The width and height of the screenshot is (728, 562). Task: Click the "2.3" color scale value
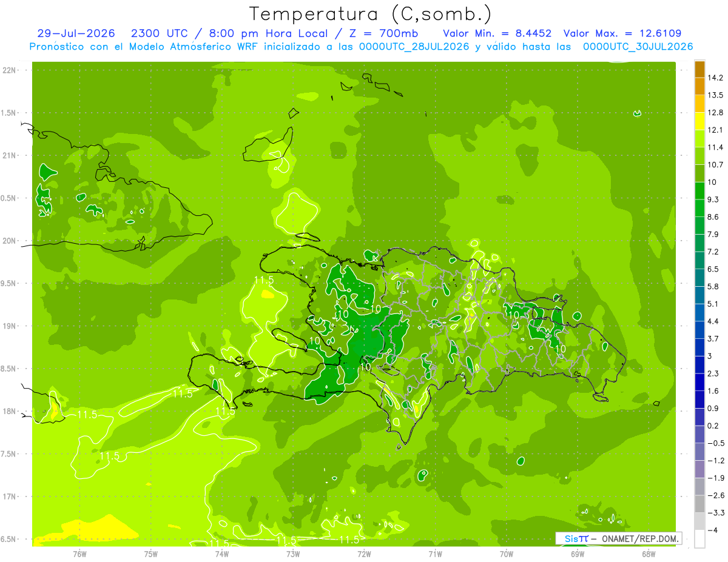713,373
